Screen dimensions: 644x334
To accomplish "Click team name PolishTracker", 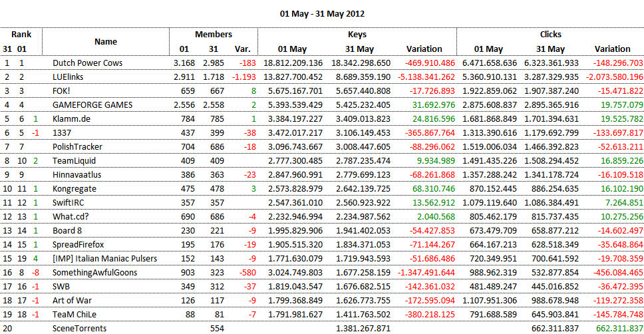I will (77, 146).
